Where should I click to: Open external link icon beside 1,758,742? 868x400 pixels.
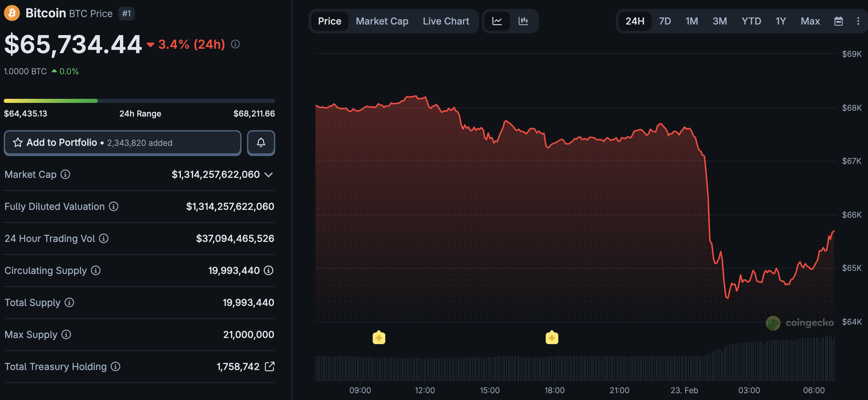coord(269,367)
